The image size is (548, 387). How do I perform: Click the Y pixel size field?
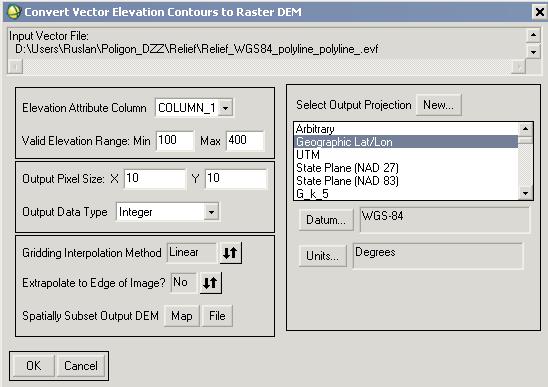click(x=236, y=179)
